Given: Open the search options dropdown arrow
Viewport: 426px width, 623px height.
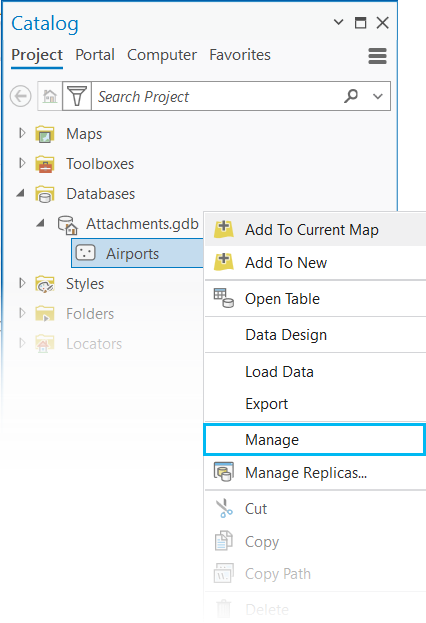Looking at the screenshot, I should click(378, 96).
